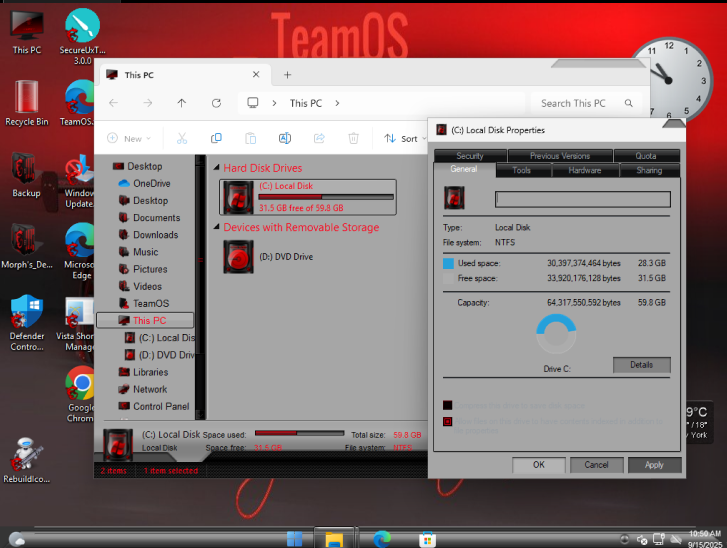Switch to the Sharing tab
This screenshot has height=548, width=727.
[649, 170]
